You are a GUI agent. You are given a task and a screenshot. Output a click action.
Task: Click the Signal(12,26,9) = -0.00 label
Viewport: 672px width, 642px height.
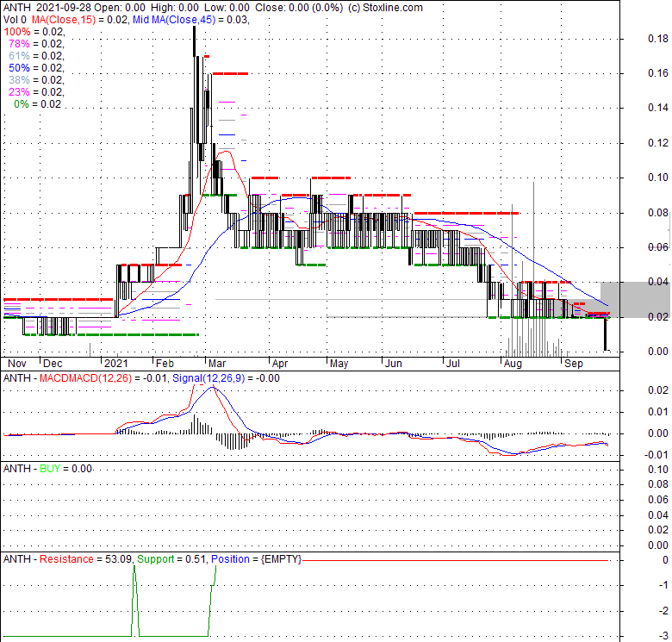point(226,378)
